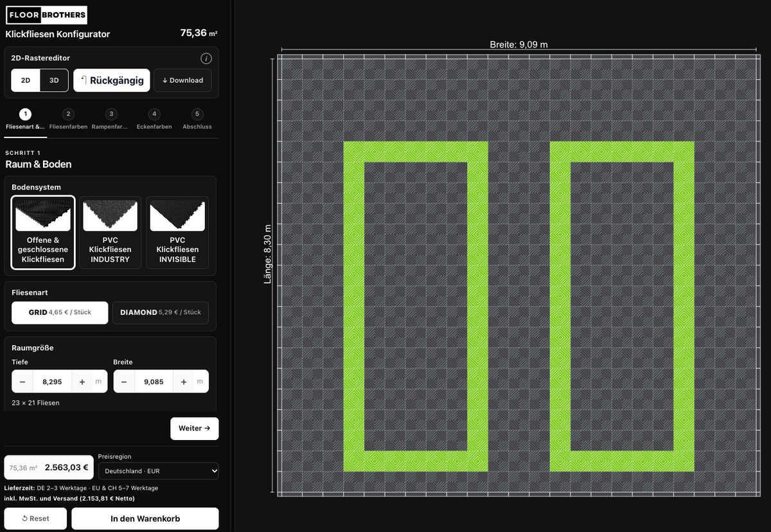The image size is (771, 532).
Task: Reset the configurator
Action: [35, 519]
